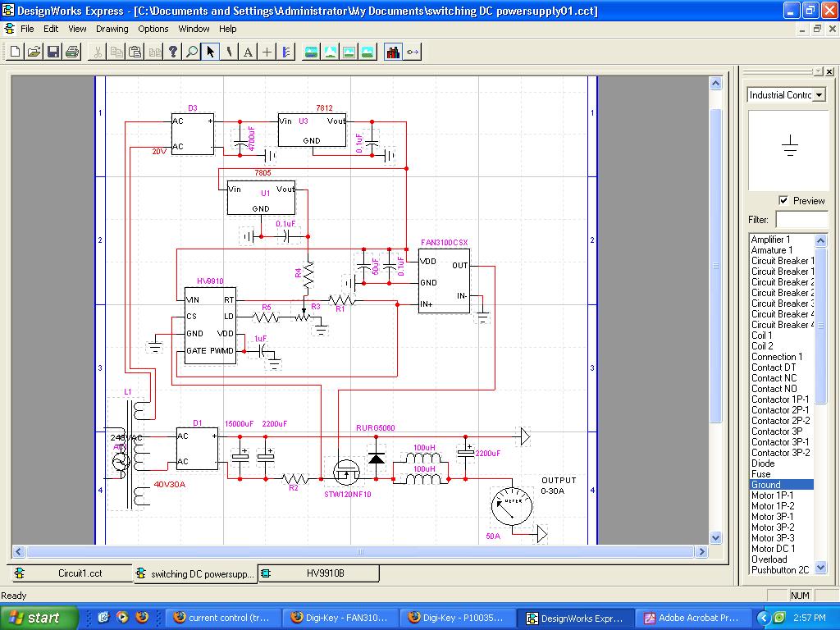The image size is (840, 630).
Task: Click the schematic horizontal scroll right arrow
Action: click(701, 551)
